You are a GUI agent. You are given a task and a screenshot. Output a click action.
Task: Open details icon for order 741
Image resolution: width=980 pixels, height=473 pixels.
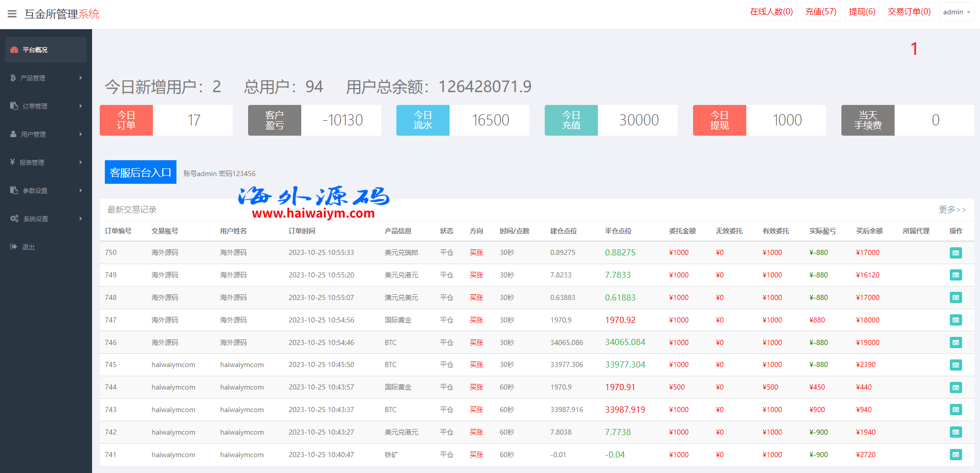click(955, 455)
